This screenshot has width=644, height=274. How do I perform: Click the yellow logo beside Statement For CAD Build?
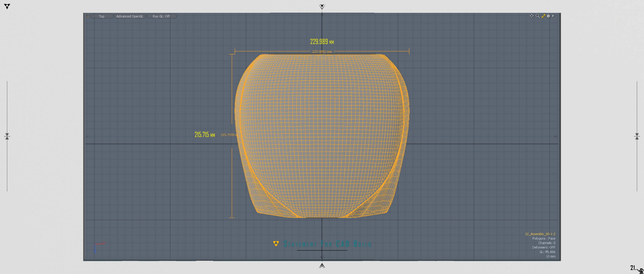coord(276,244)
